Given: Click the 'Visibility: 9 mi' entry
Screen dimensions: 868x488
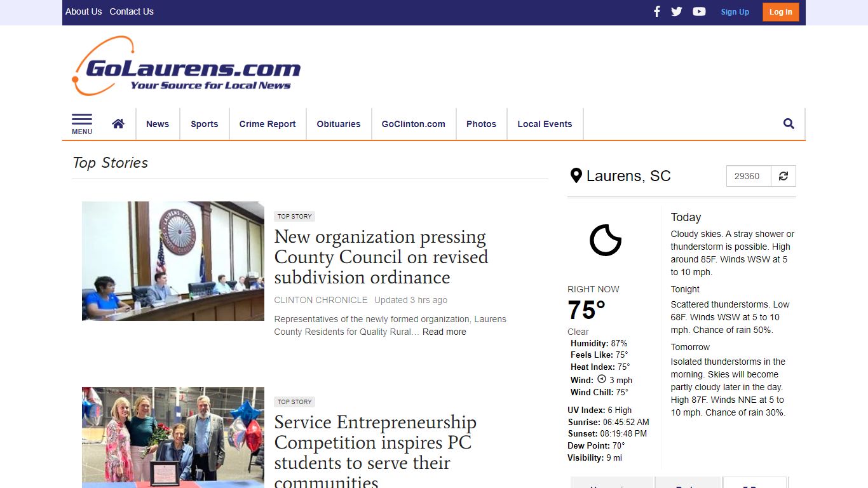Looking at the screenshot, I should (595, 457).
